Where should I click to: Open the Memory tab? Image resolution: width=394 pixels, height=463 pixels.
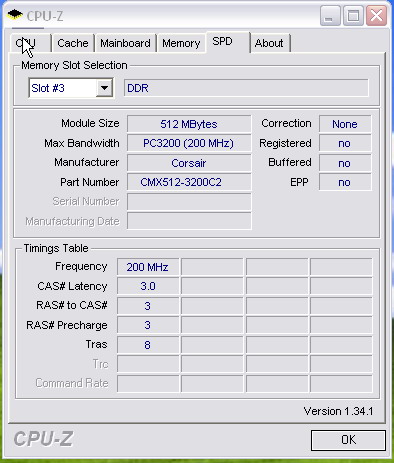click(x=181, y=43)
